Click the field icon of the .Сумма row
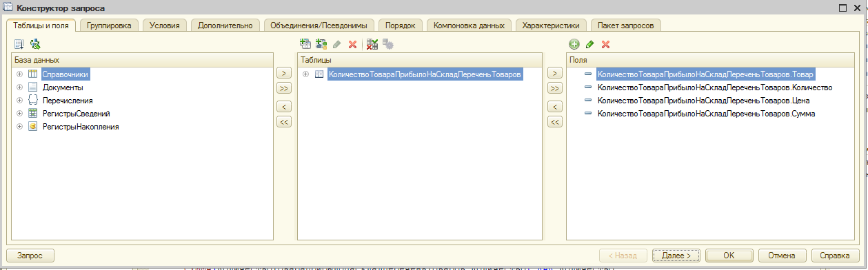 click(x=589, y=114)
